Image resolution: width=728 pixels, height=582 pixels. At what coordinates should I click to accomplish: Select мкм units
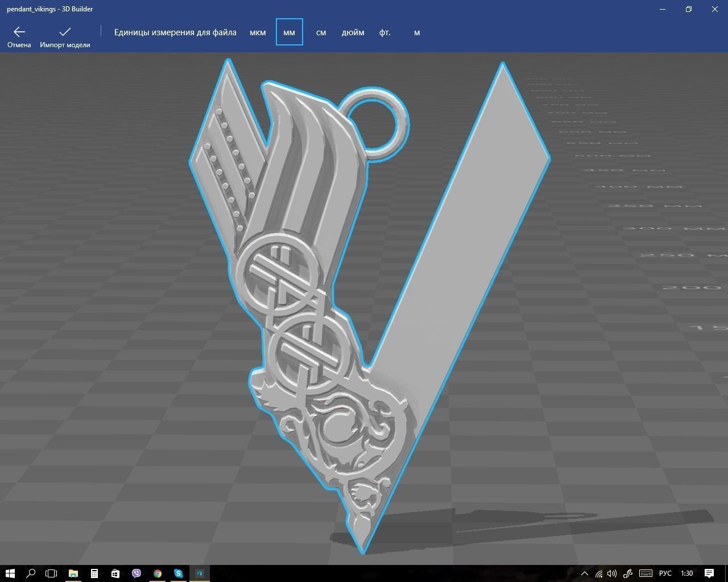(258, 32)
